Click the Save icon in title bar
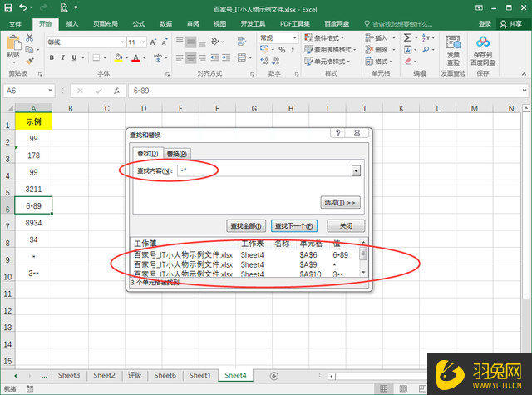This screenshot has width=532, height=395. click(7, 7)
